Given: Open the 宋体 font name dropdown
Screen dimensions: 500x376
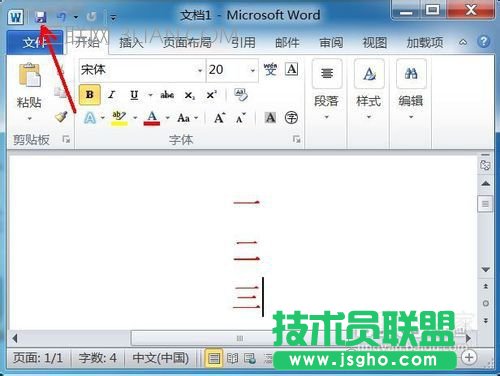Looking at the screenshot, I should click(x=200, y=70).
